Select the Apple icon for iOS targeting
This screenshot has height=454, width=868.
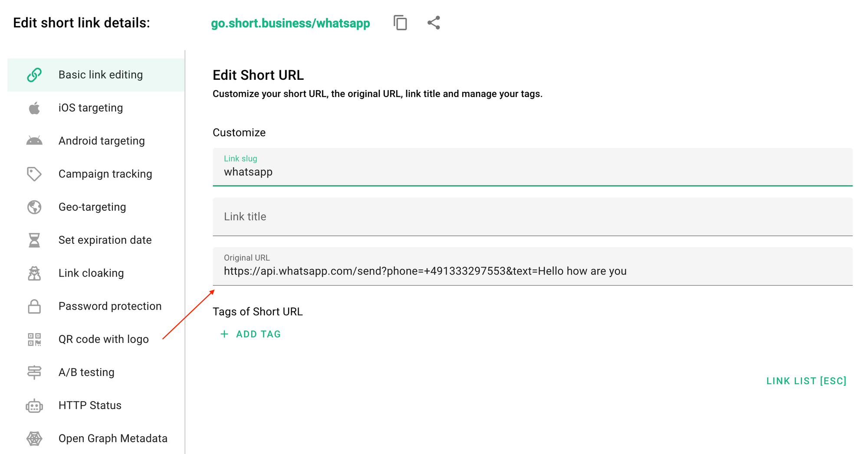pyautogui.click(x=35, y=108)
